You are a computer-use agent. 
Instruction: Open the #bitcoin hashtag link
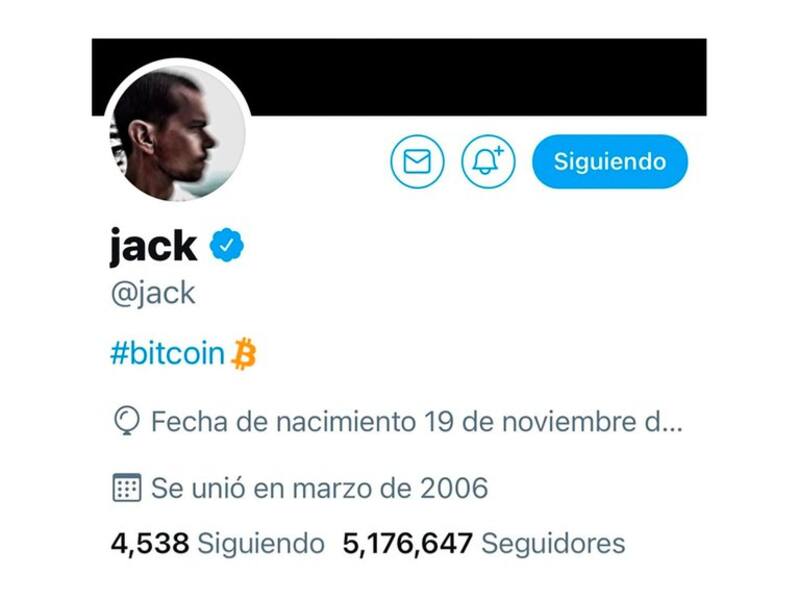click(x=167, y=353)
